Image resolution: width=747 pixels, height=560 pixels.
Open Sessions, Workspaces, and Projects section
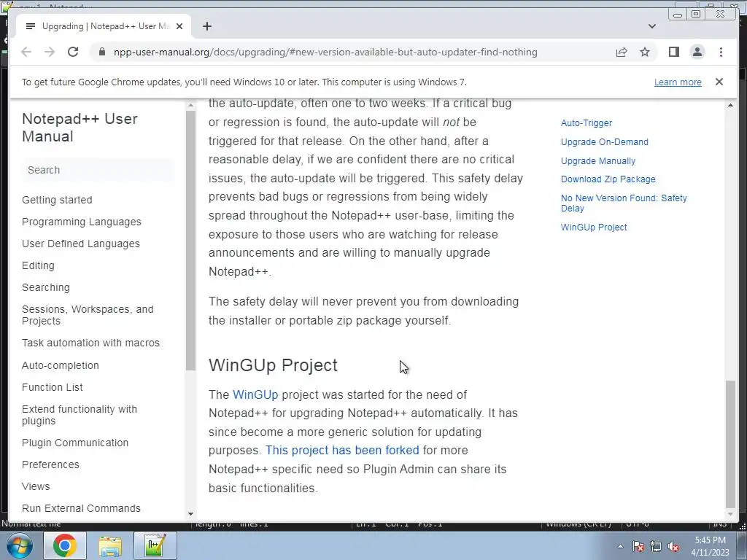[x=88, y=315]
